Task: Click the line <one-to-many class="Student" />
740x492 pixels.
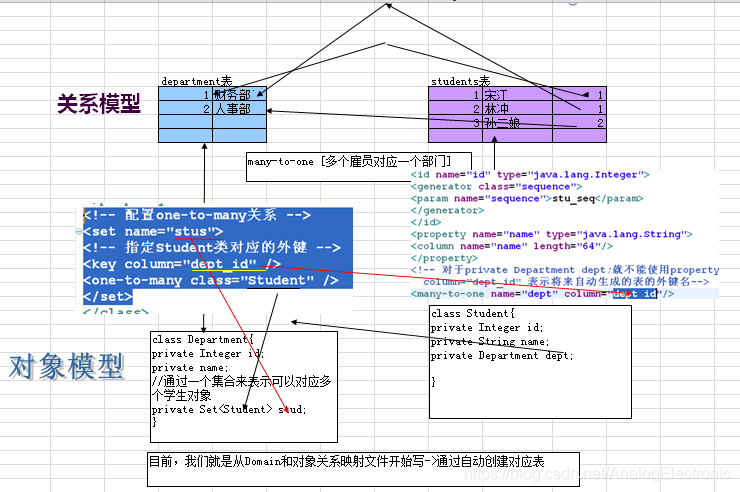Action: point(210,280)
